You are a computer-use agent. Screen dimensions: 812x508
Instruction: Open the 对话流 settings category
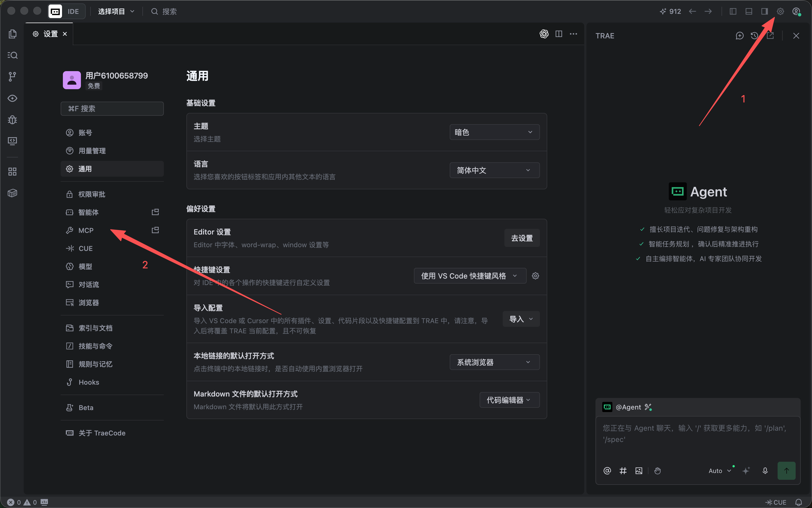click(x=112, y=284)
